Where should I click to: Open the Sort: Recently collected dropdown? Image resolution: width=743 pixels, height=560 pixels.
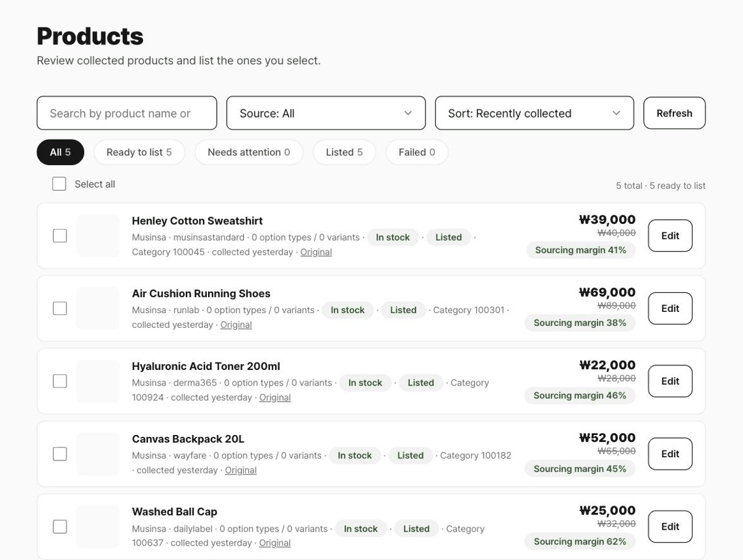tap(534, 113)
